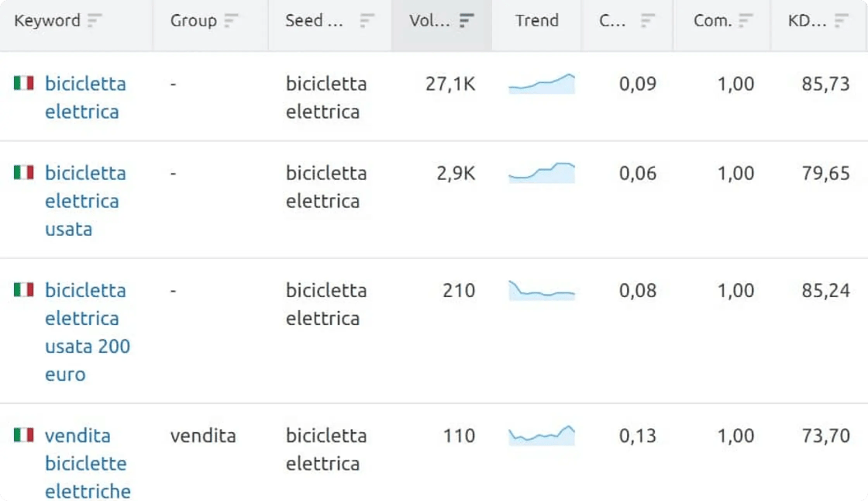
Task: Click Italian flag beside bicicletta elettrica usata
Action: (x=24, y=172)
